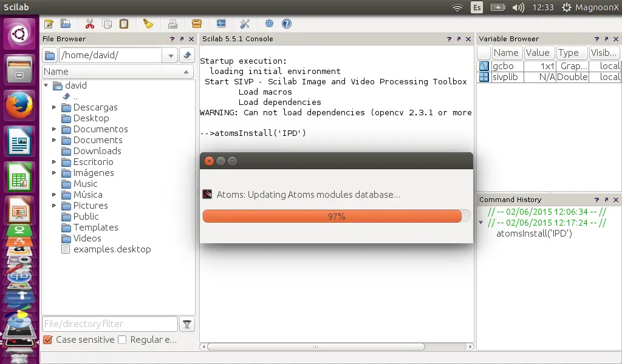622x364 pixels.
Task: Click help icon on Scilab Console panel
Action: [x=449, y=39]
